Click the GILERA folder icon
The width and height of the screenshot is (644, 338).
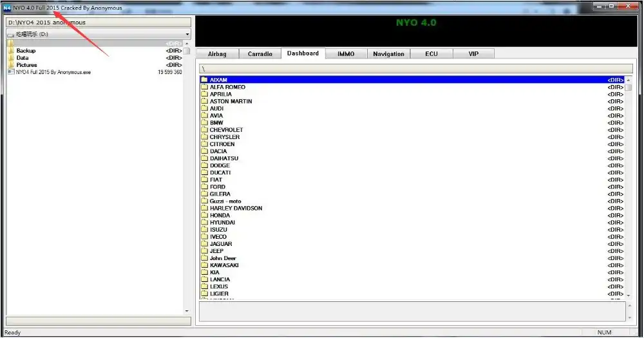(x=205, y=194)
